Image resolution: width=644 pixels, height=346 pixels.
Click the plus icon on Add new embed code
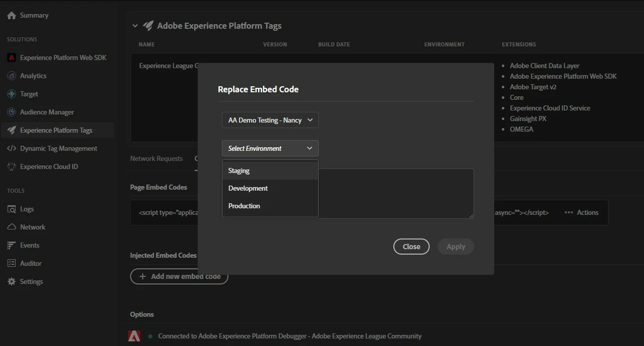(142, 276)
